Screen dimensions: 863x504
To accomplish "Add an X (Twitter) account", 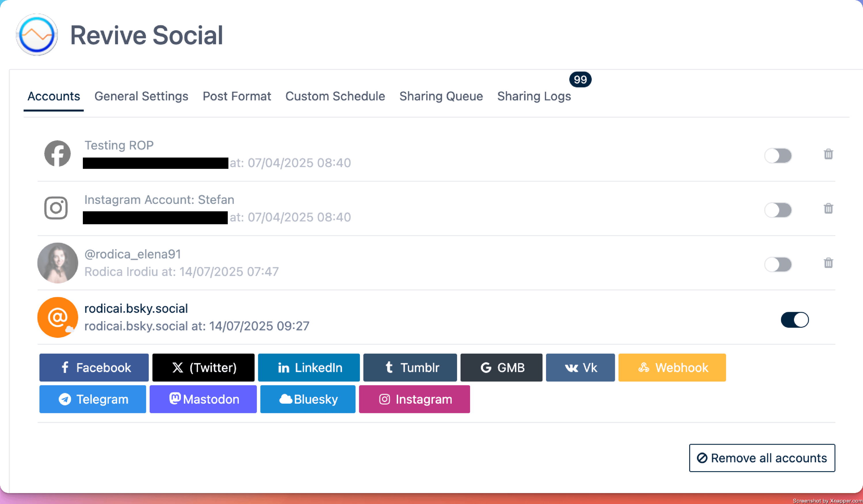I will tap(203, 367).
